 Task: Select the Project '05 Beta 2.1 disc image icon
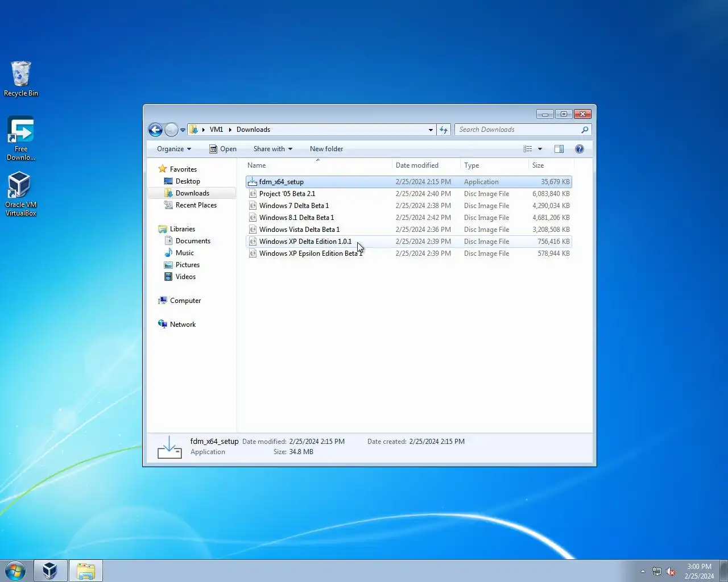[253, 194]
